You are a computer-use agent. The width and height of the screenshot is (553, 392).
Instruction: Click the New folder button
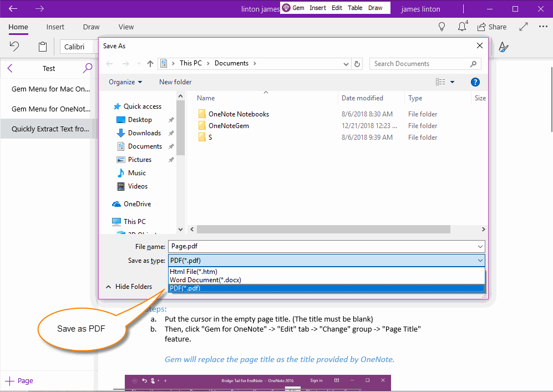click(175, 82)
